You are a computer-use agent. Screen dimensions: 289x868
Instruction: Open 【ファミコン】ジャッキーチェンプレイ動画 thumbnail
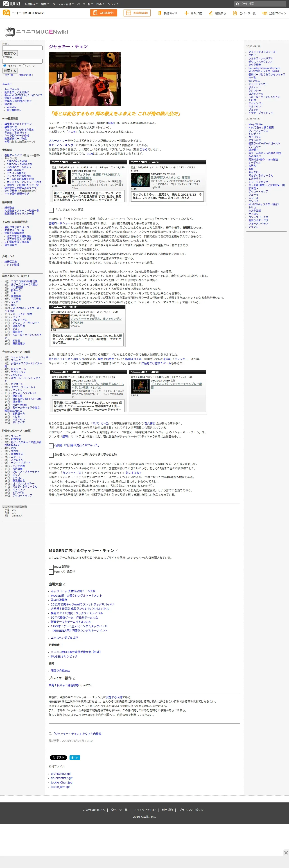140,386
